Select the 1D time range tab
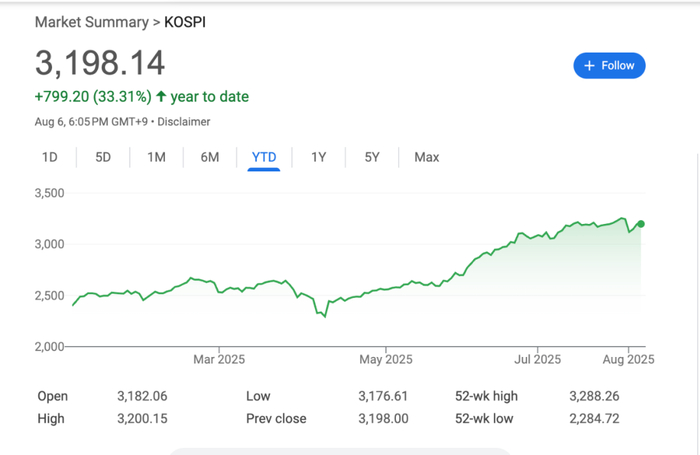 point(49,157)
